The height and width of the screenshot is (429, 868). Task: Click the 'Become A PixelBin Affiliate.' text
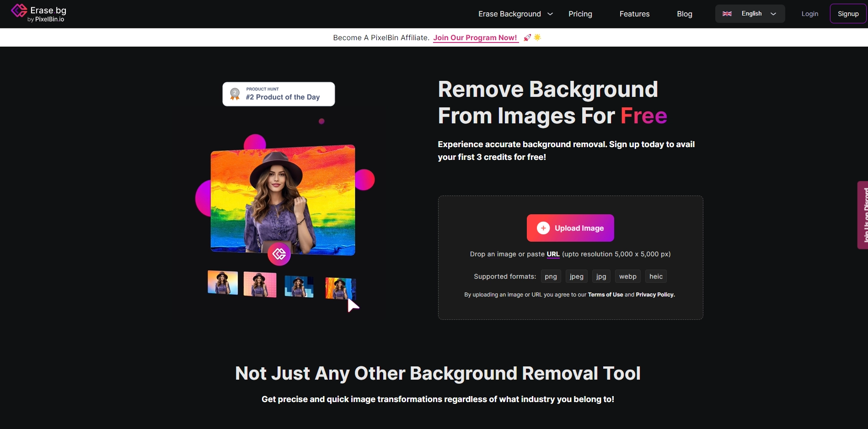381,37
